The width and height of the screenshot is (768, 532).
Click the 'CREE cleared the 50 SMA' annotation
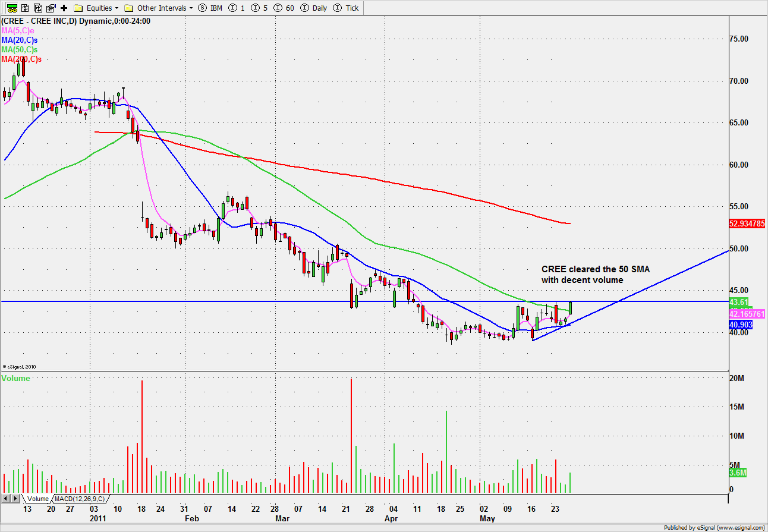(596, 274)
